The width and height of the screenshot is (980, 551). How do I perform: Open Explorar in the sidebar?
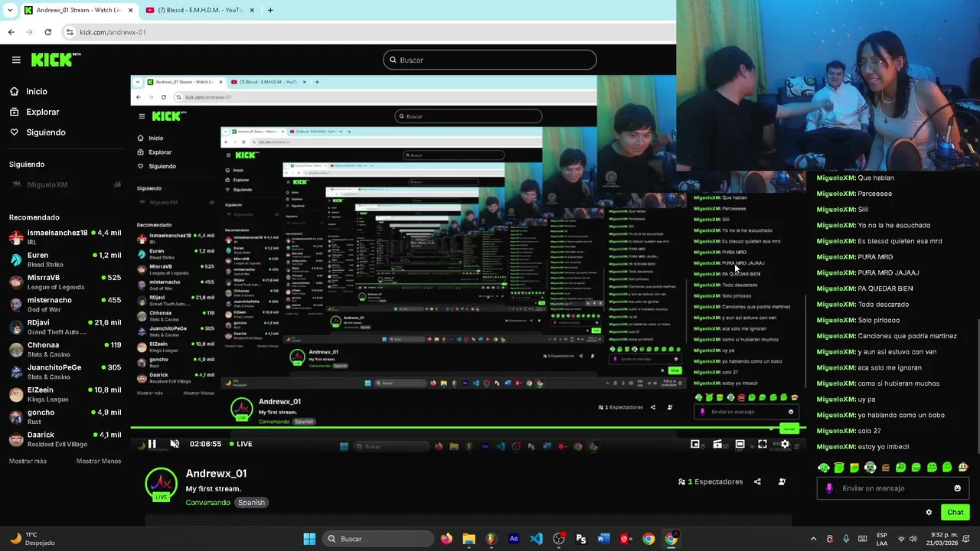pyautogui.click(x=34, y=112)
